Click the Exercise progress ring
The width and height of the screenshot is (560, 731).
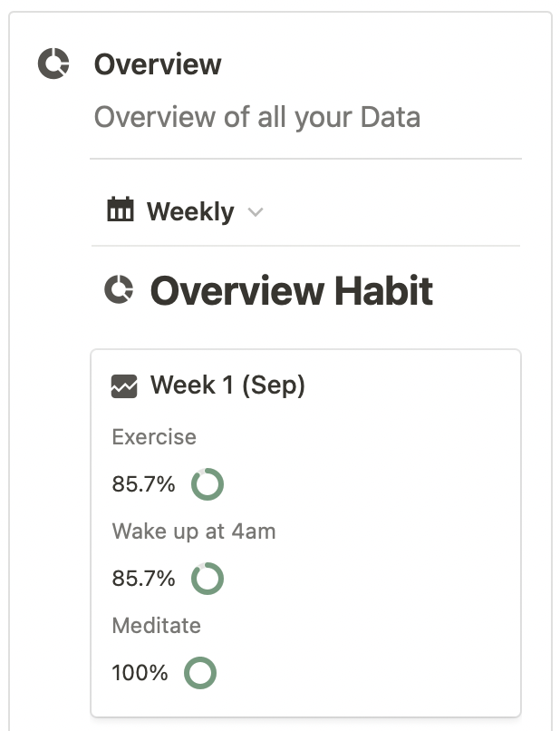click(208, 484)
